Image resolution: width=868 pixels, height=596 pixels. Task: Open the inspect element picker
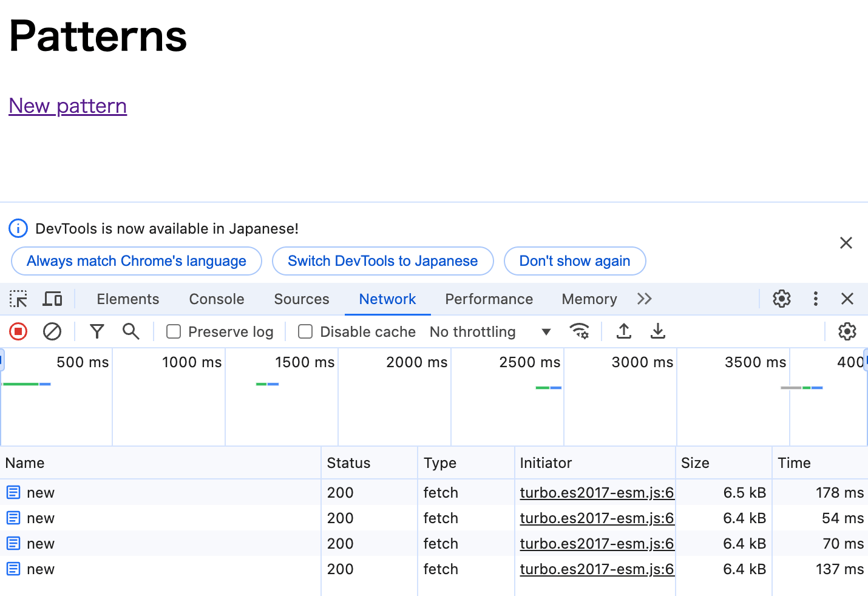[x=18, y=299]
